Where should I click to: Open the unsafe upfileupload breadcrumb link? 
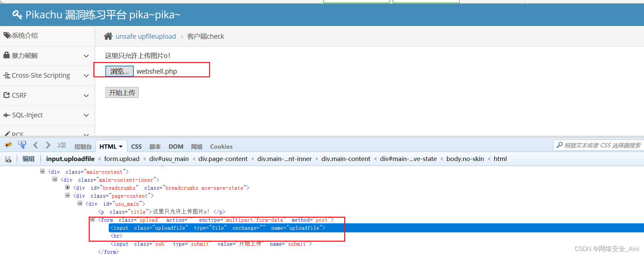click(x=146, y=36)
